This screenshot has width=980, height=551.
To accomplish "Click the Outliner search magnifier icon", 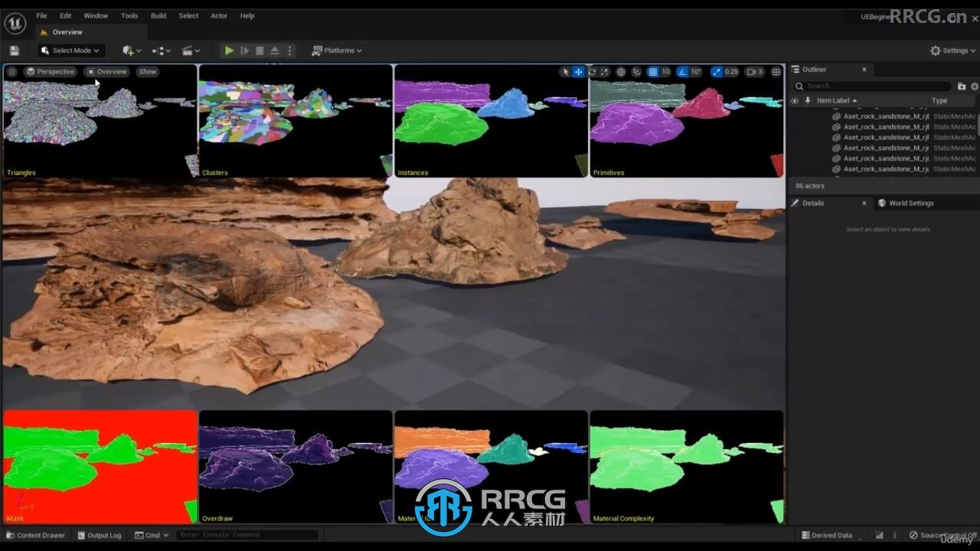I will (800, 86).
